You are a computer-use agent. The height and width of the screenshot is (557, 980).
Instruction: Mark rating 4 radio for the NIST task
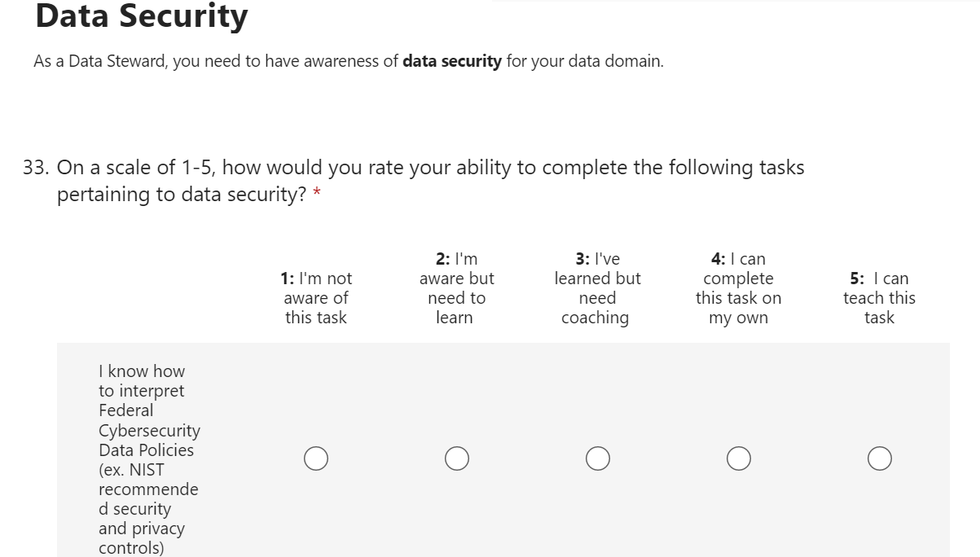[739, 458]
